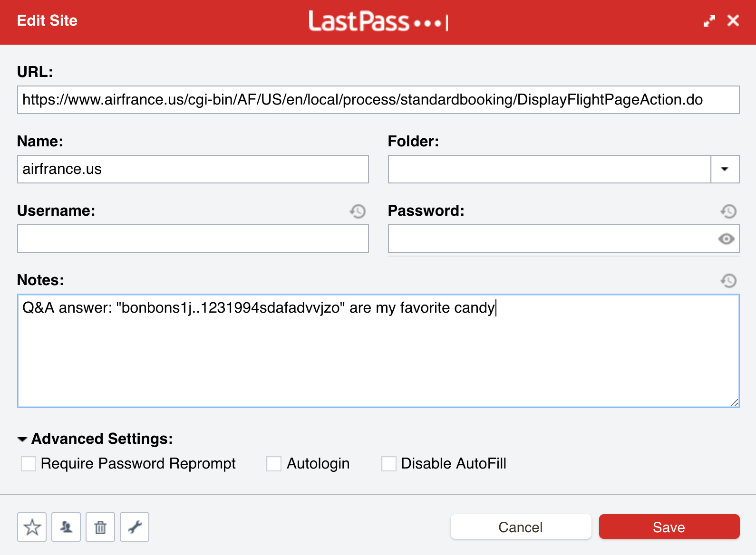
Task: Open the Folder dropdown arrow
Action: pyautogui.click(x=725, y=169)
